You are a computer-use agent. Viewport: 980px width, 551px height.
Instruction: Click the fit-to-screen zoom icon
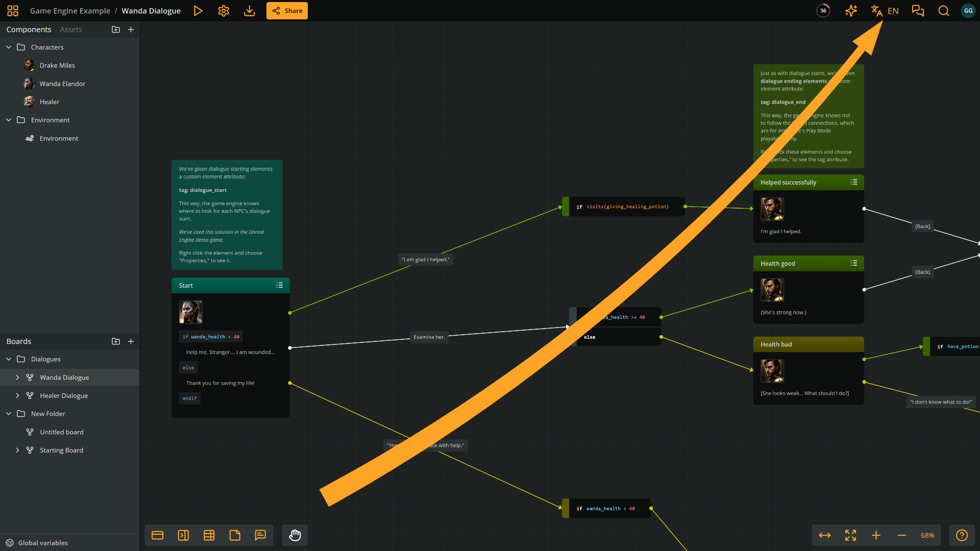[850, 535]
